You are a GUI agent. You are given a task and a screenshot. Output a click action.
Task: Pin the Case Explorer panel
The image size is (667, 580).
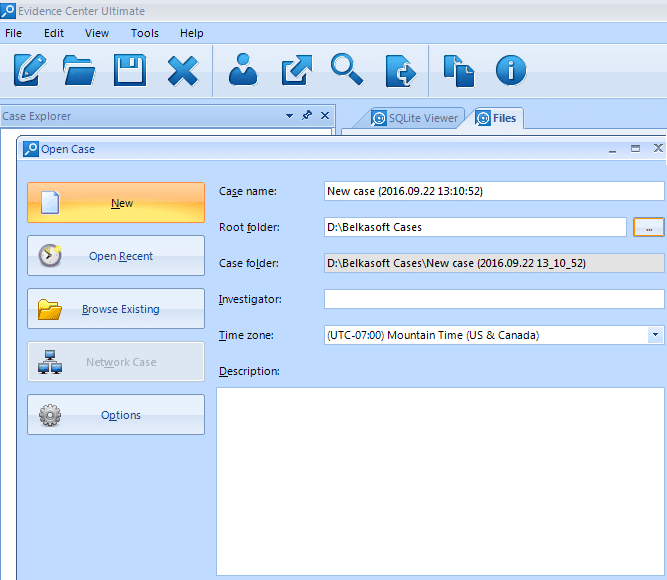(307, 115)
